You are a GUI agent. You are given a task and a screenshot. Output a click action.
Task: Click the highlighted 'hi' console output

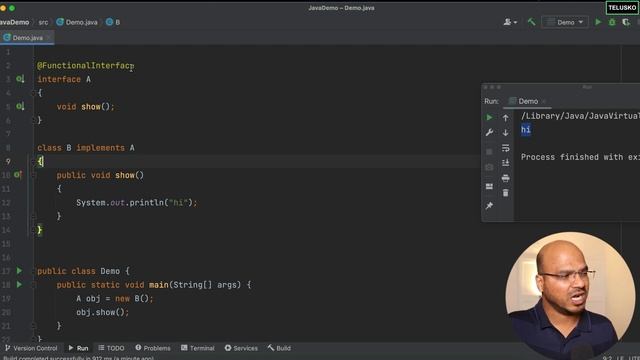(526, 130)
